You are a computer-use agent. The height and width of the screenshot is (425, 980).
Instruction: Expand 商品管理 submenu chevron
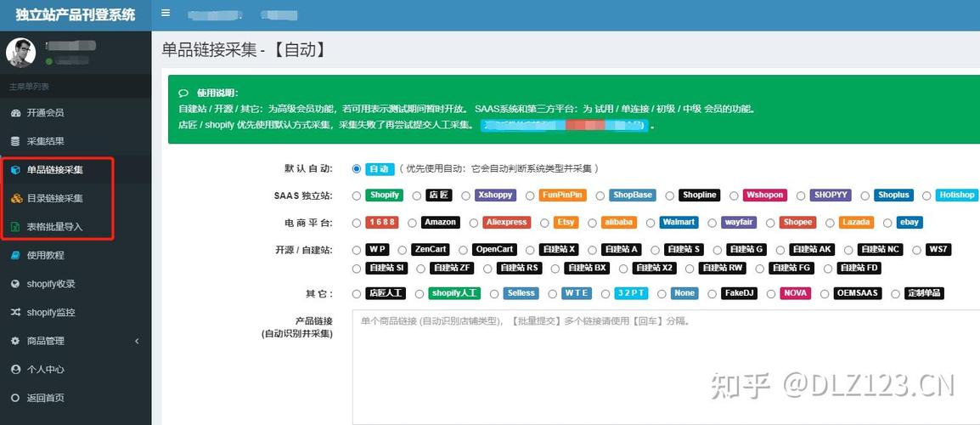[x=137, y=341]
